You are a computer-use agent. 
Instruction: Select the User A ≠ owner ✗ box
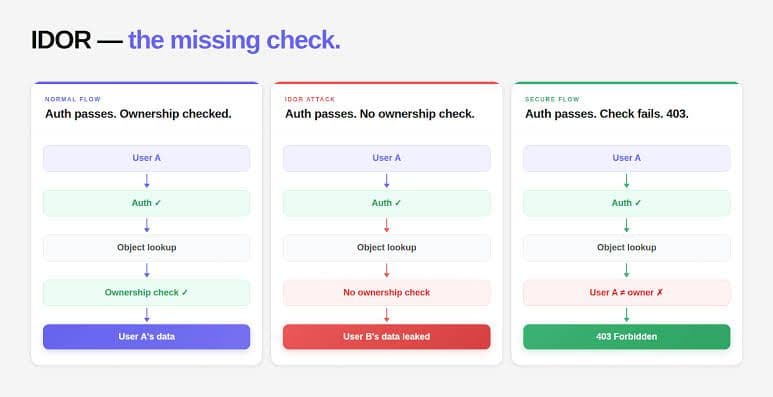(x=627, y=292)
